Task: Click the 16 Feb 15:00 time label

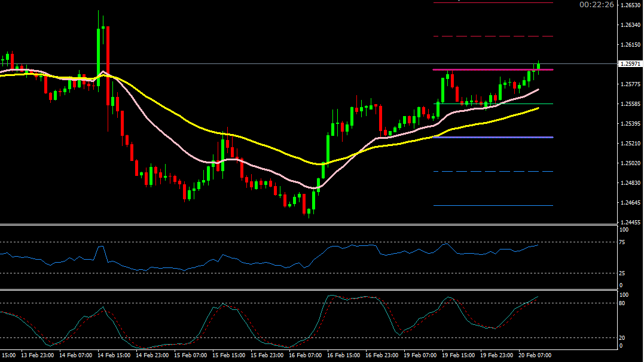Action: pyautogui.click(x=343, y=355)
